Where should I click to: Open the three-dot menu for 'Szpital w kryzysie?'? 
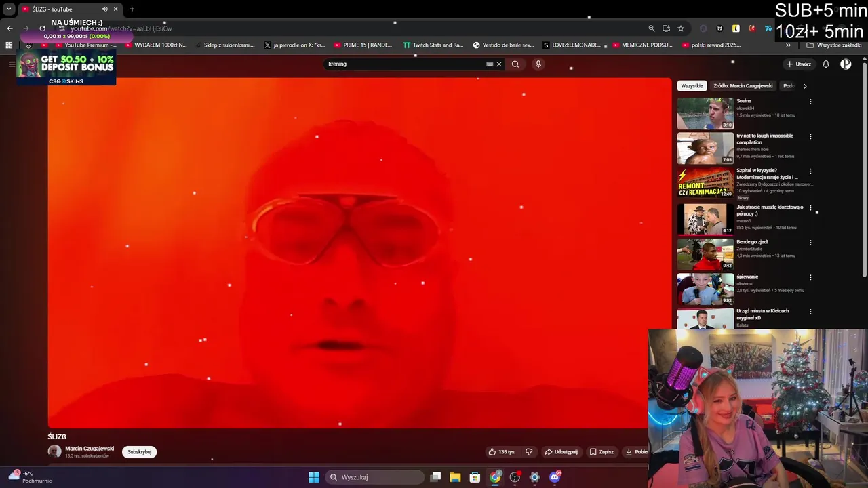(810, 171)
